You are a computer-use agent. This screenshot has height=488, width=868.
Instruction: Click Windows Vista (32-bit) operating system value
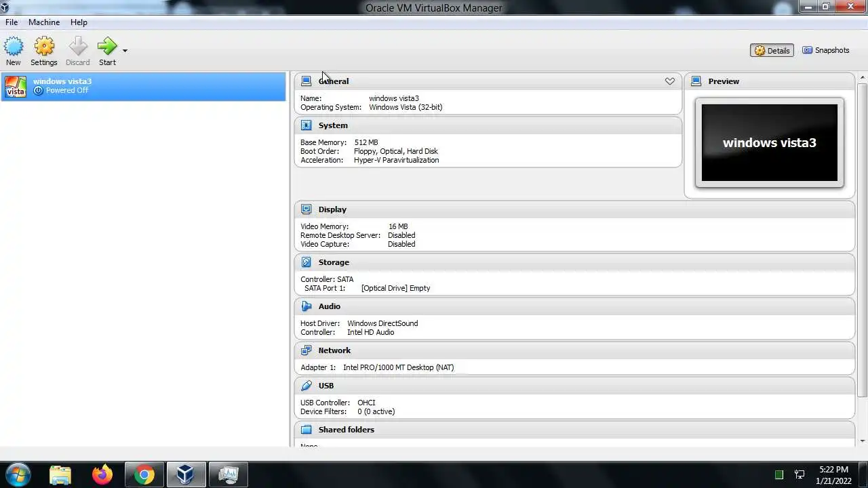[x=406, y=107]
